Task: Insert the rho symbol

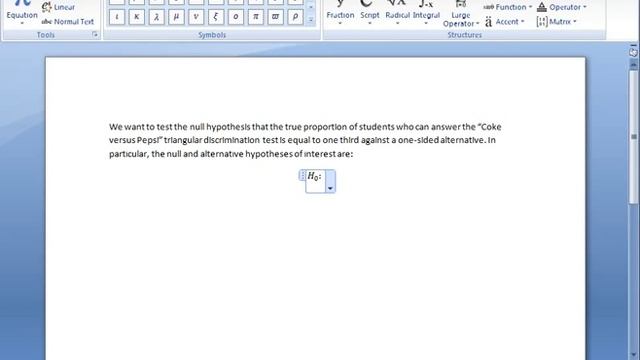Action: pos(295,17)
